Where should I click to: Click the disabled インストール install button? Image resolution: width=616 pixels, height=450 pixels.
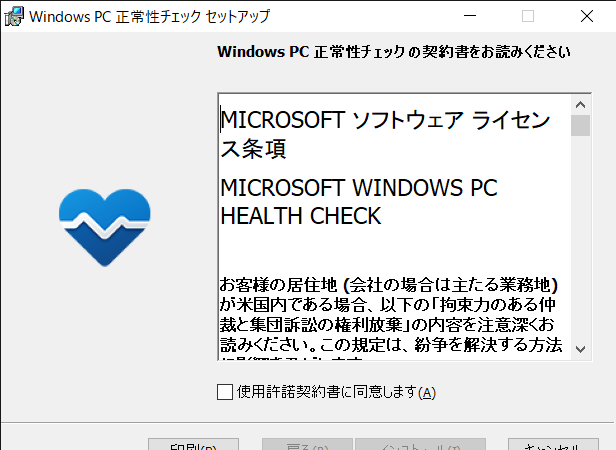click(420, 444)
